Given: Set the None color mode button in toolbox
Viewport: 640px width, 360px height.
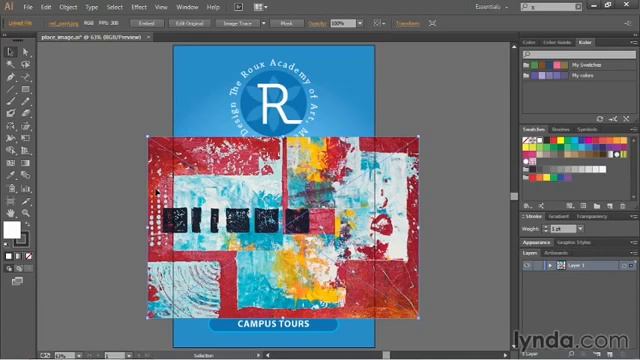Looking at the screenshot, I should (x=28, y=256).
